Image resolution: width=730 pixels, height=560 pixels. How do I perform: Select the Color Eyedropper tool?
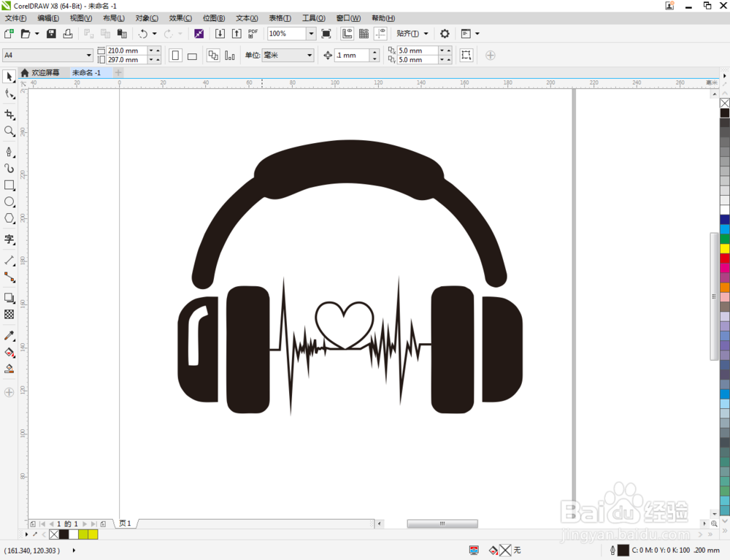click(9, 336)
